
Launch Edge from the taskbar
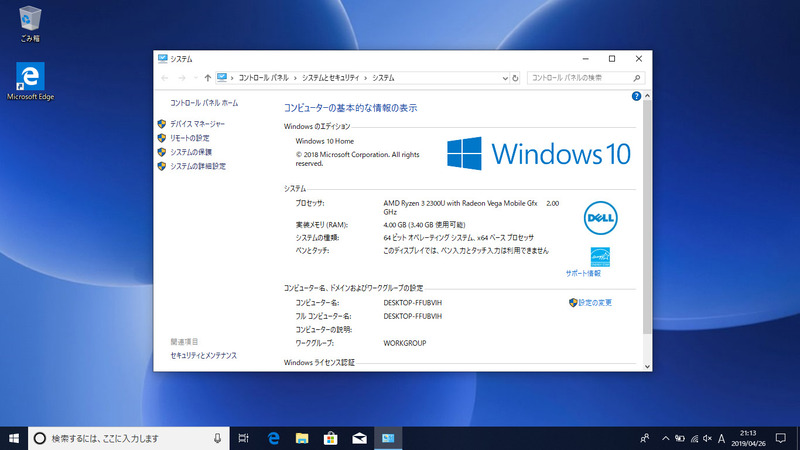click(273, 438)
